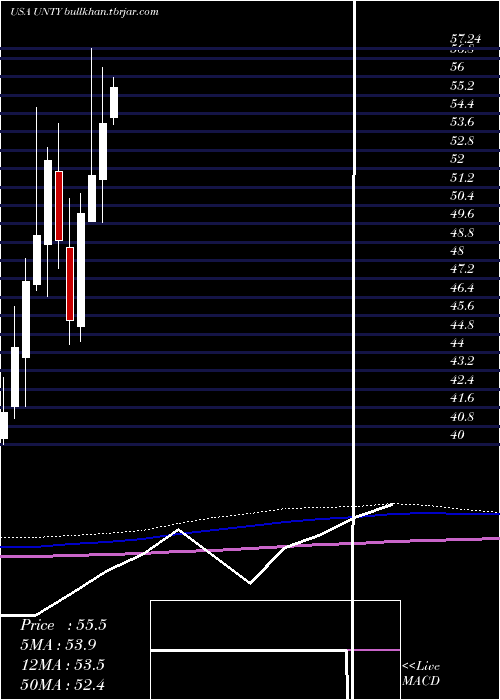Click the 40 price axis label
This screenshot has width=500, height=700.
(458, 435)
